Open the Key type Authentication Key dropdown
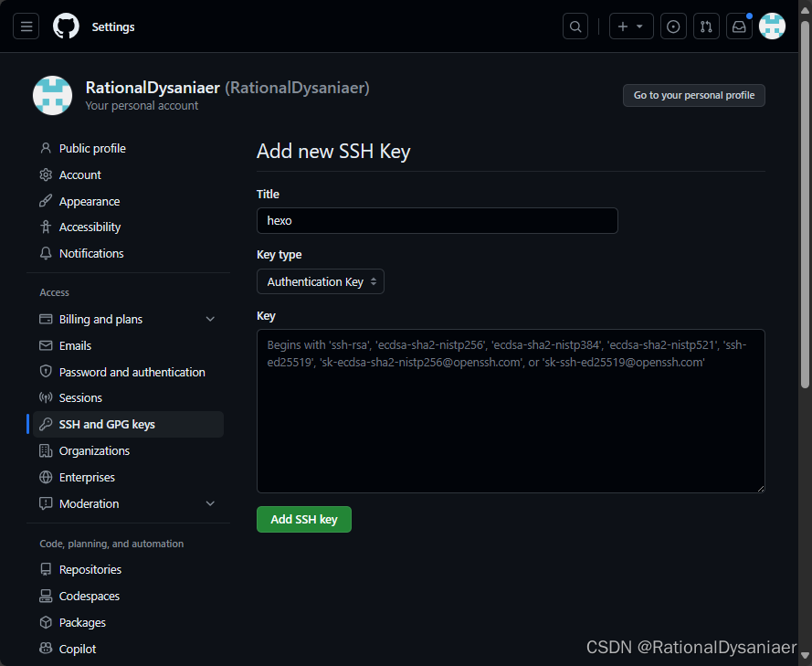Image resolution: width=812 pixels, height=666 pixels. pos(321,281)
